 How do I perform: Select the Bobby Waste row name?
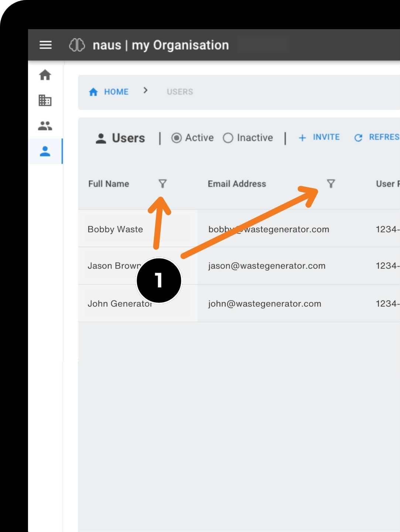click(115, 229)
